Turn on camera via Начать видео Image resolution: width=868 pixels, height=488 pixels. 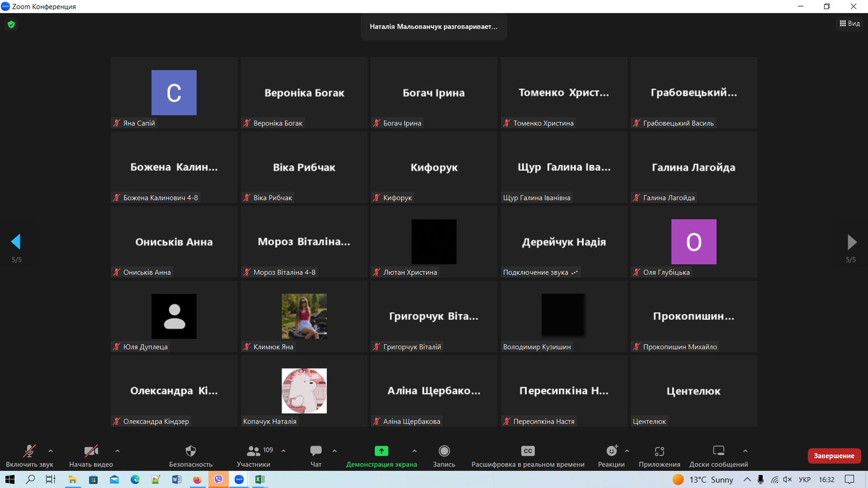coord(91,451)
